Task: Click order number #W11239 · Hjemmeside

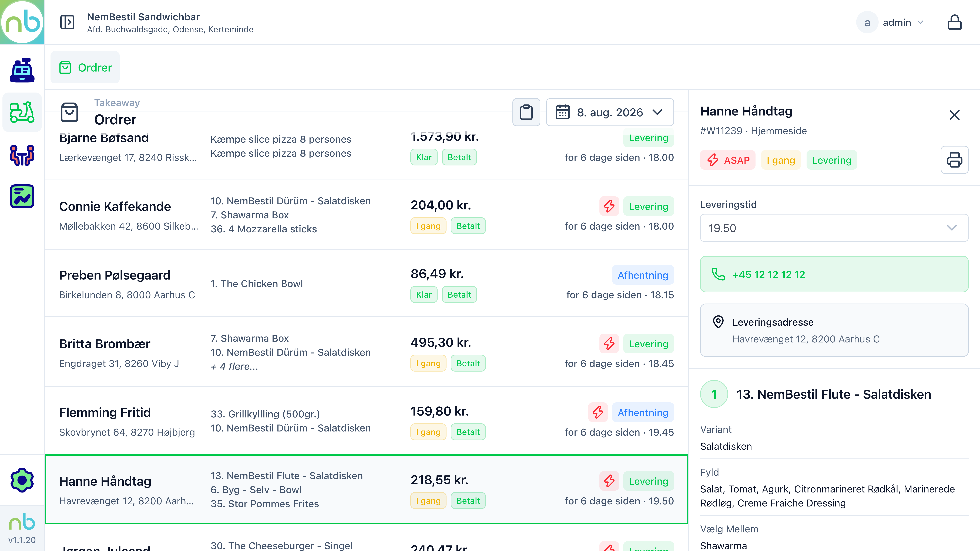Action: [753, 131]
